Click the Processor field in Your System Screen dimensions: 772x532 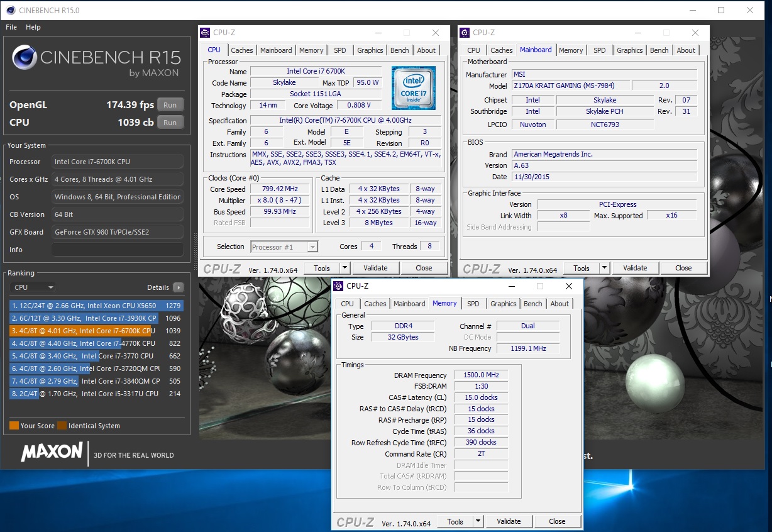[118, 162]
